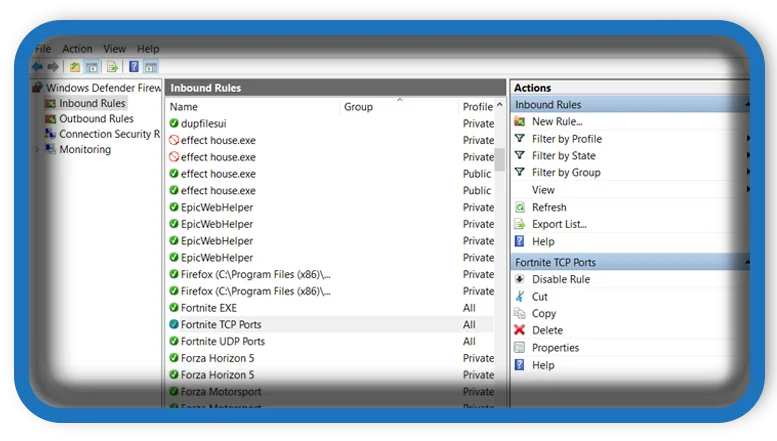
Task: Click the Filter by State funnel icon
Action: (x=519, y=155)
